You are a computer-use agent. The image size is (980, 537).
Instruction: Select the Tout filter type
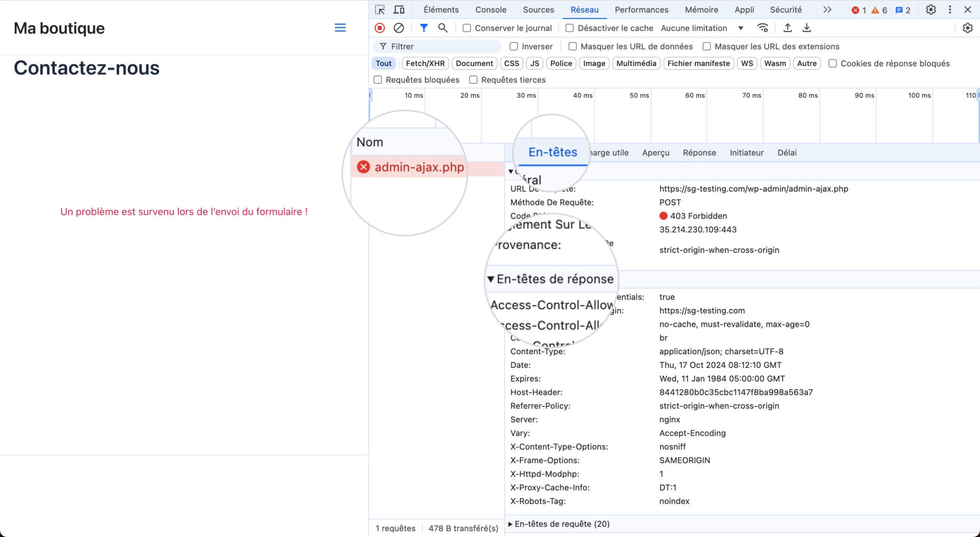point(384,63)
